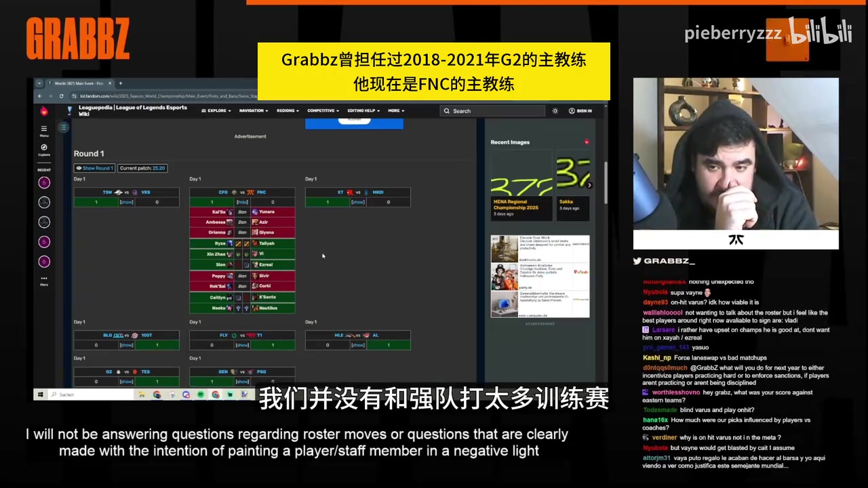868x488 pixels.
Task: Expand the [show] toggle for TSM vs VKS
Action: click(126, 201)
